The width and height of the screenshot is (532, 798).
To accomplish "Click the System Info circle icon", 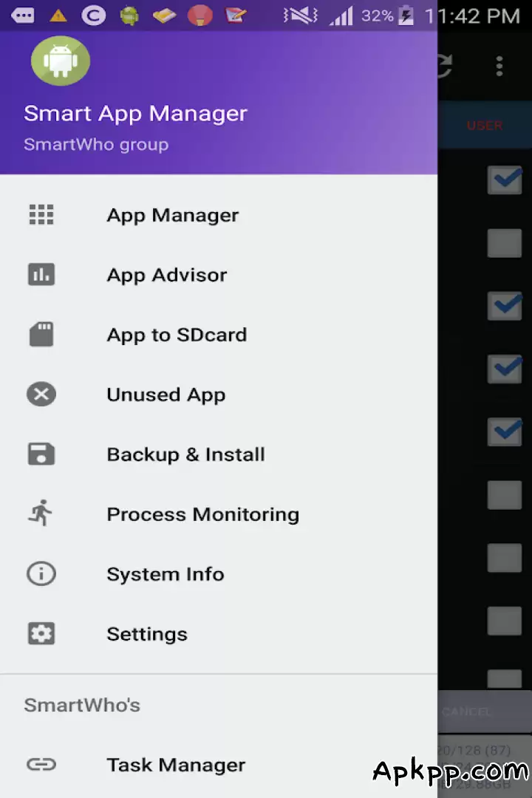I will (41, 573).
